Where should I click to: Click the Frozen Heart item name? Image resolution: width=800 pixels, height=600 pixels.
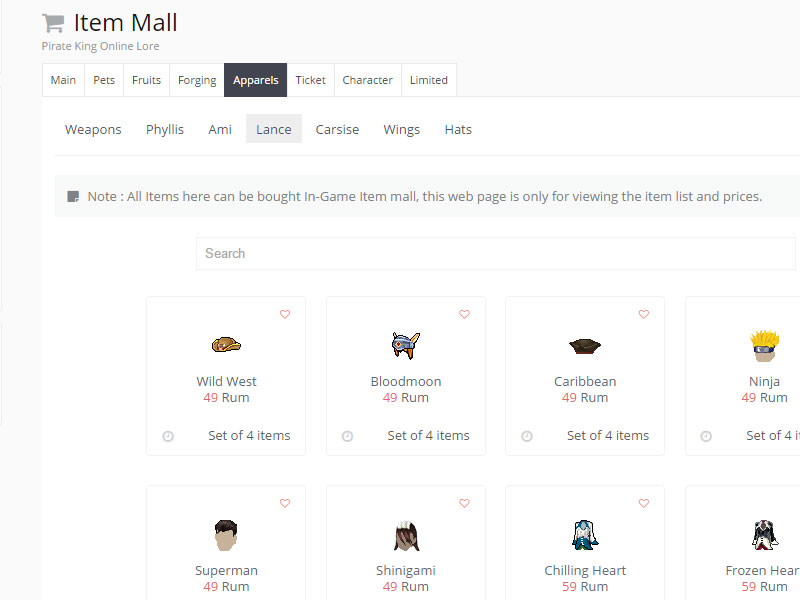[x=763, y=570]
